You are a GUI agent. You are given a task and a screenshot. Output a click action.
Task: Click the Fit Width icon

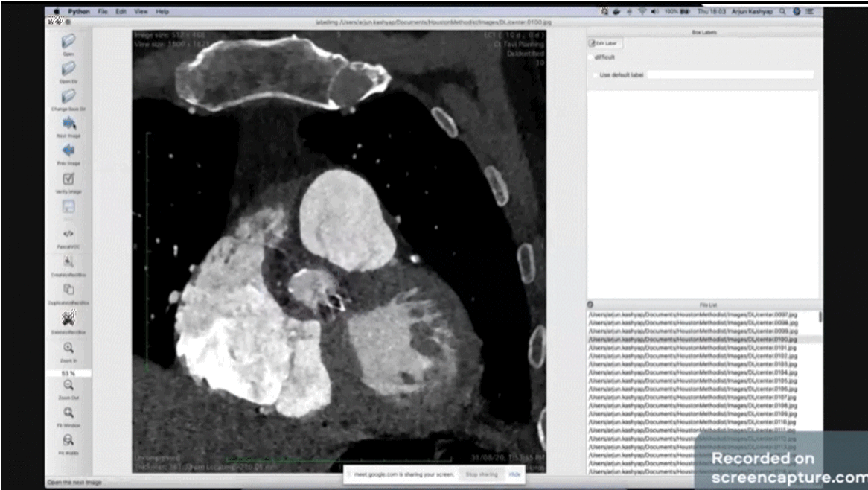click(68, 440)
